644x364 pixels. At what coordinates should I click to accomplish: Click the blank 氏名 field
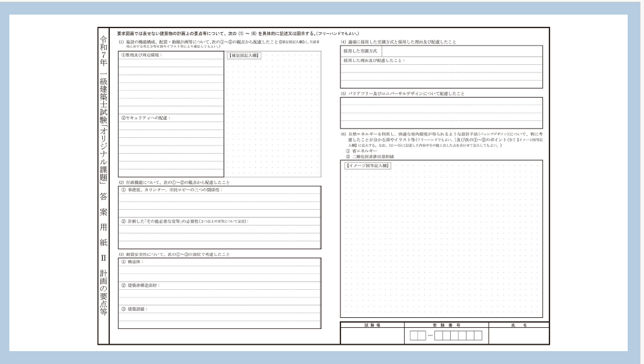tap(519, 335)
